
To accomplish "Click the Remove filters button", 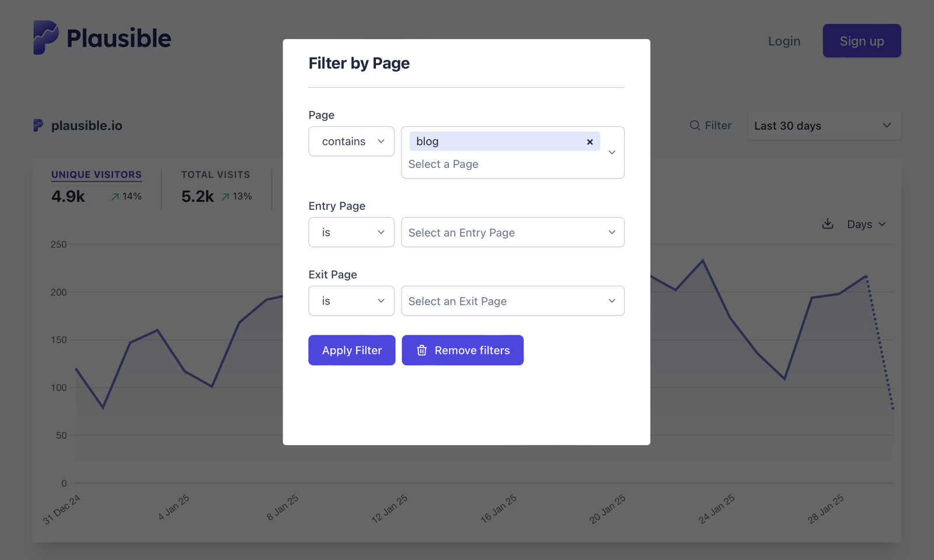I will (x=462, y=350).
